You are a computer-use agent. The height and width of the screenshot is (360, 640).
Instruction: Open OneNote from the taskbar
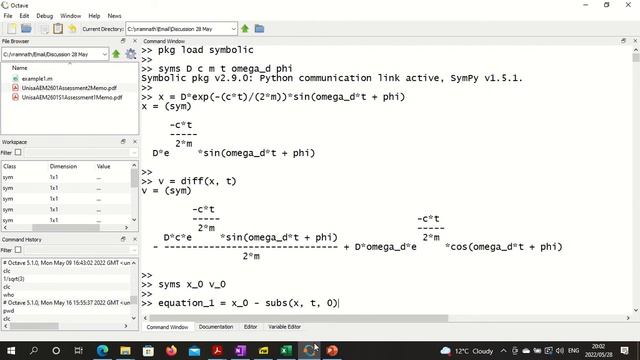[x=240, y=351]
